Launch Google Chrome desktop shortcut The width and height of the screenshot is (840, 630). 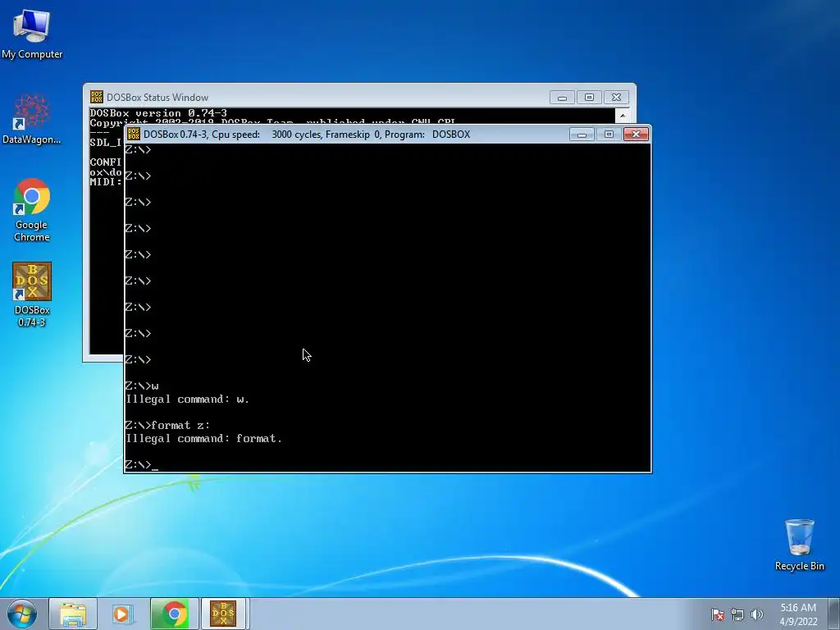[32, 209]
